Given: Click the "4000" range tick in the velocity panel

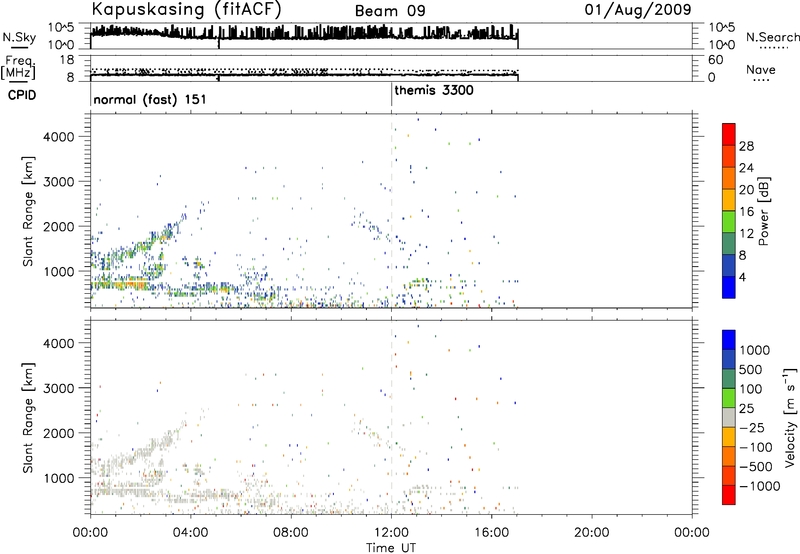Looking at the screenshot, I should tap(59, 343).
